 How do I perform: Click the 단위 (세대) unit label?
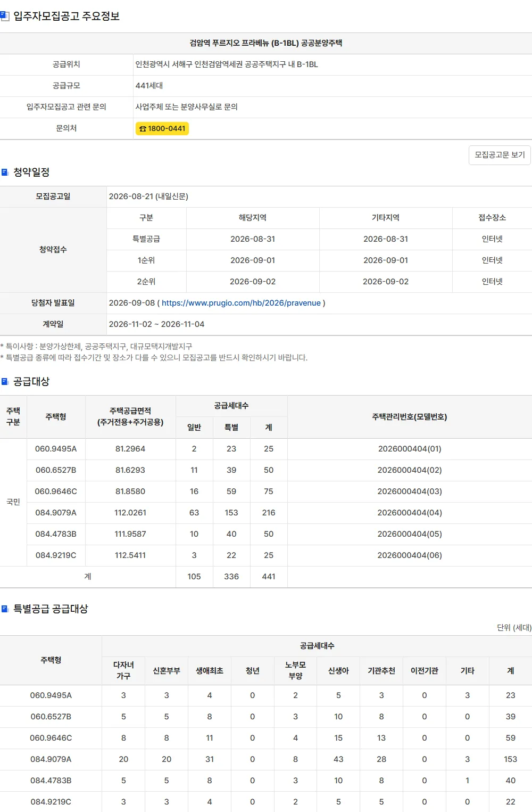tap(514, 628)
